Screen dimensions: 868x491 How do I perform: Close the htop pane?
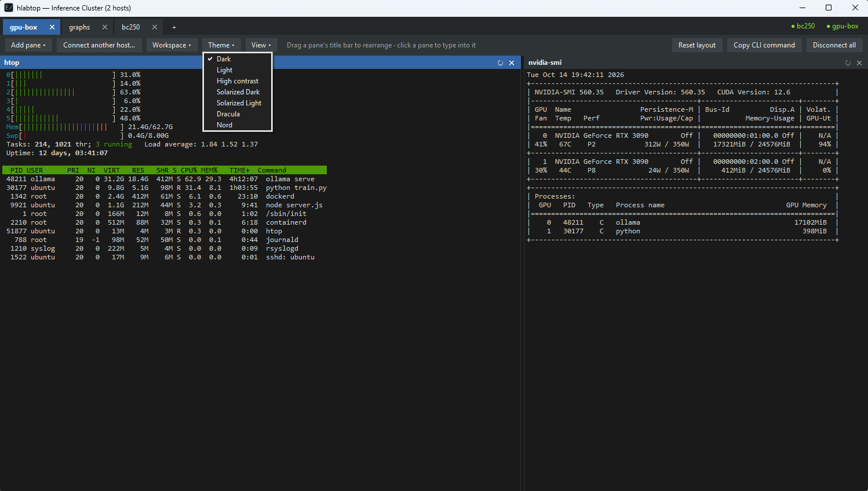click(512, 63)
